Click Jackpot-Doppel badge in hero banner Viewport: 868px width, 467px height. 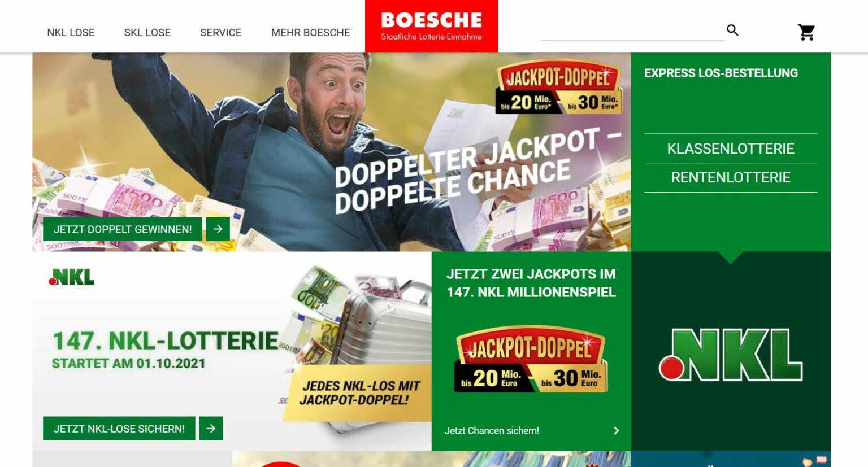click(559, 87)
